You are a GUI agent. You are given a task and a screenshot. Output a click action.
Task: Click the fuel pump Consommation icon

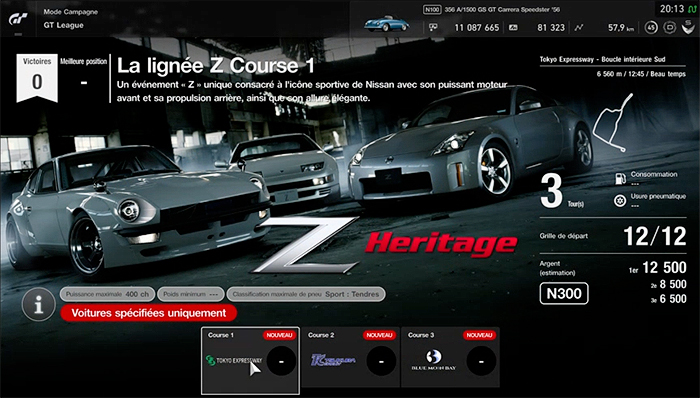click(620, 178)
